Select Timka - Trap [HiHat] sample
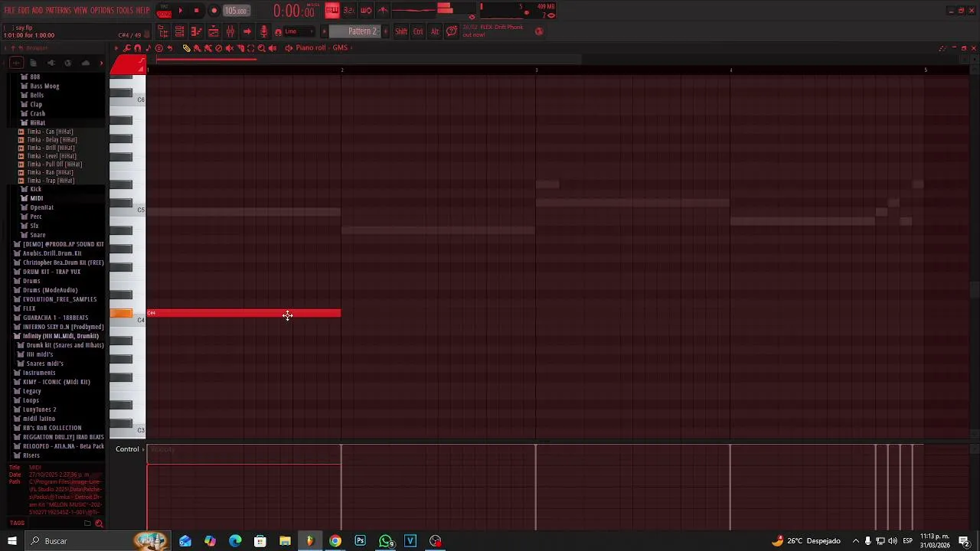 [x=51, y=181]
